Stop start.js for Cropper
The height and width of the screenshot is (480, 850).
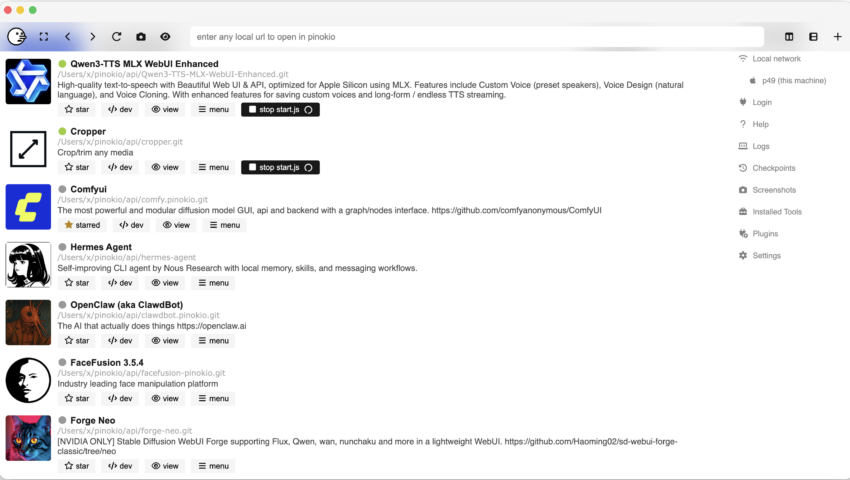point(280,167)
